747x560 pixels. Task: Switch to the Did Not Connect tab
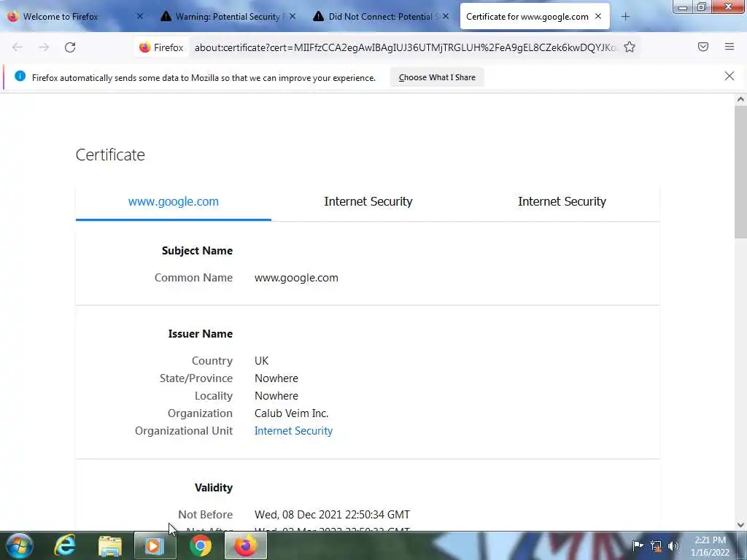coord(381,17)
